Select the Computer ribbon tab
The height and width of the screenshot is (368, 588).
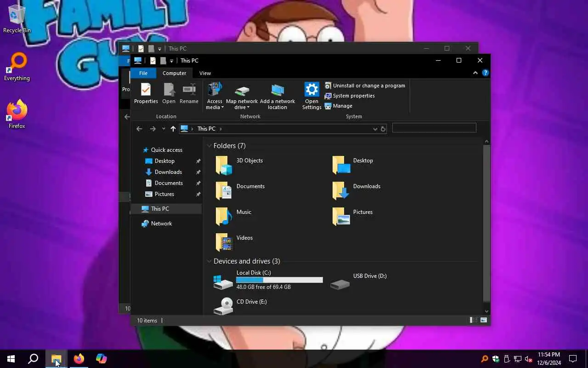[x=174, y=73]
